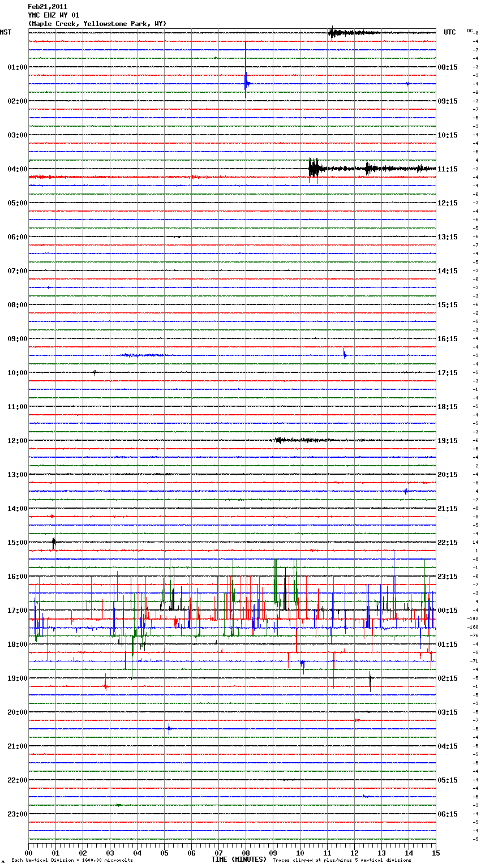The width and height of the screenshot is (481, 868).
Task: Click the 15:15 UTC time label
Action: [448, 304]
